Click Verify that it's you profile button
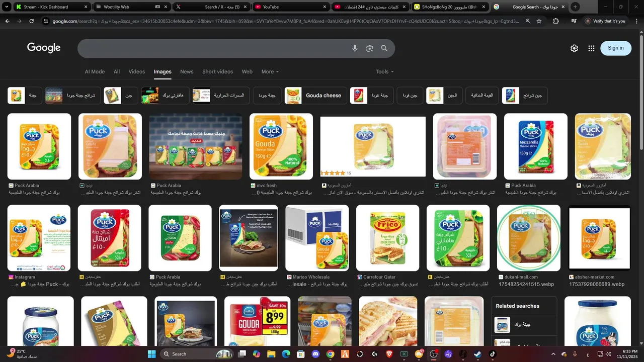Viewport: 644px width, 362px height. [606, 21]
